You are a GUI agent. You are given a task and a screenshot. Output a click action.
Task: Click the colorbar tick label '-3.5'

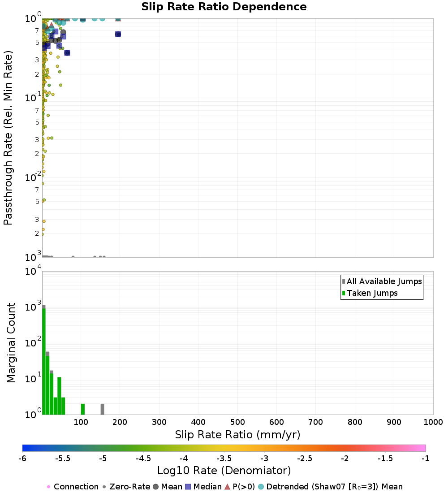(x=224, y=458)
